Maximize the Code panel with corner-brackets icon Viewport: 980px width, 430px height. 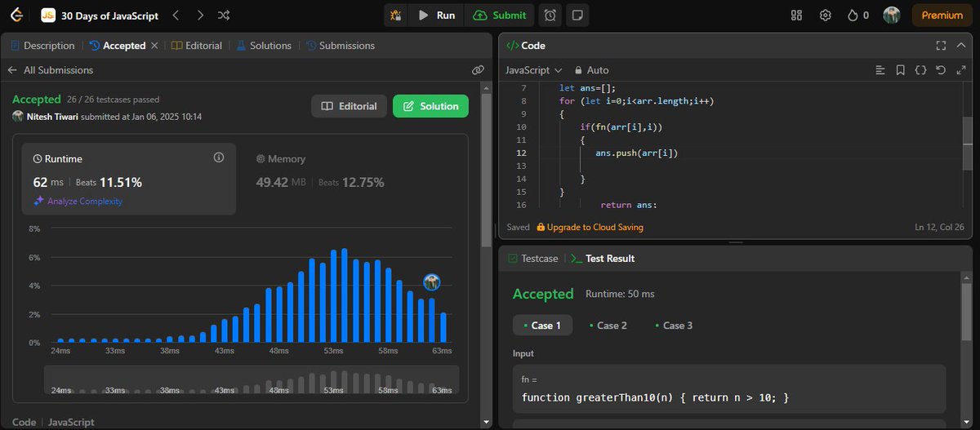tap(941, 46)
